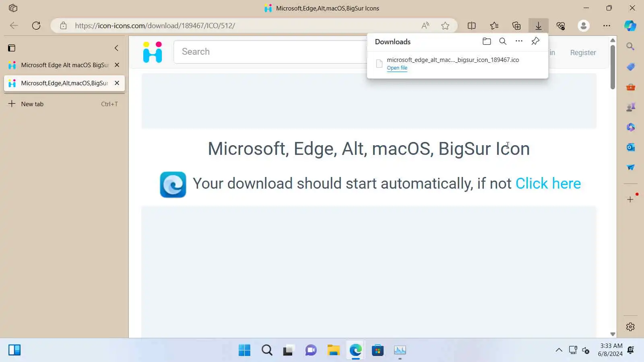Close the Microsoft,Edge,Alt,macOS active tab
This screenshot has height=362, width=644.
(x=117, y=83)
